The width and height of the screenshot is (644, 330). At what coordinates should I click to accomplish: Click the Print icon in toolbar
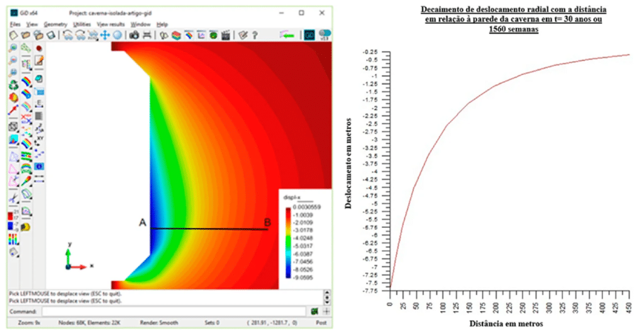coord(147,35)
